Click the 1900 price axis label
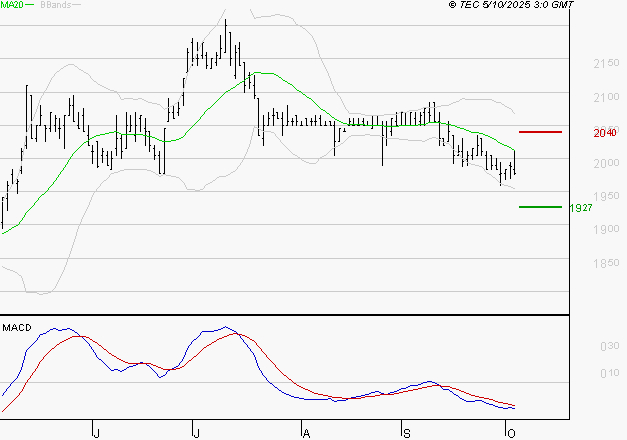 (606, 229)
